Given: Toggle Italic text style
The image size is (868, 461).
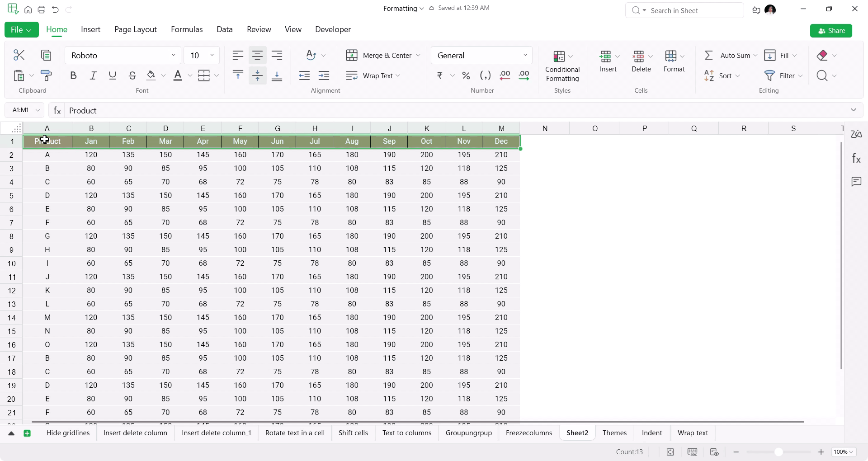Looking at the screenshot, I should click(x=93, y=75).
